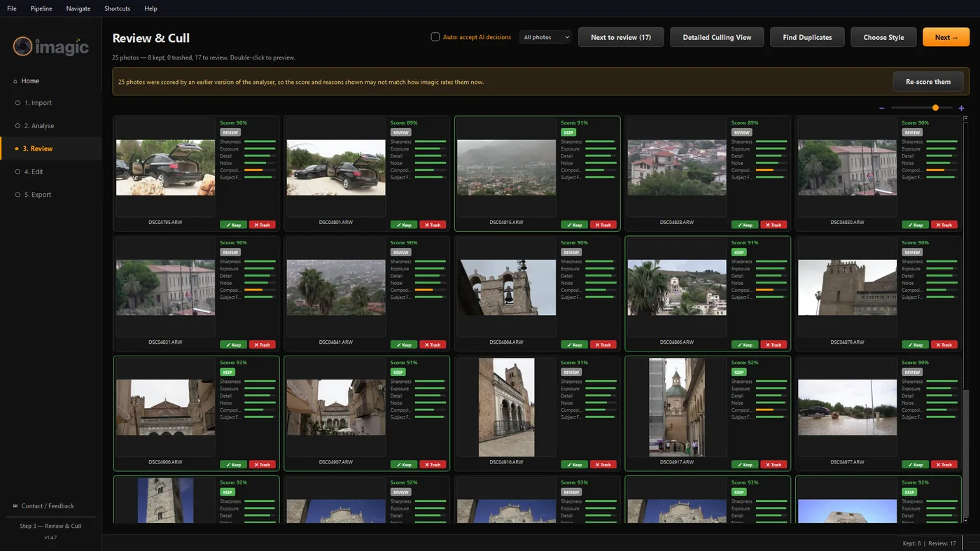Trash photo DSC04815.ARW
Image resolution: width=980 pixels, height=551 pixels.
coord(603,225)
